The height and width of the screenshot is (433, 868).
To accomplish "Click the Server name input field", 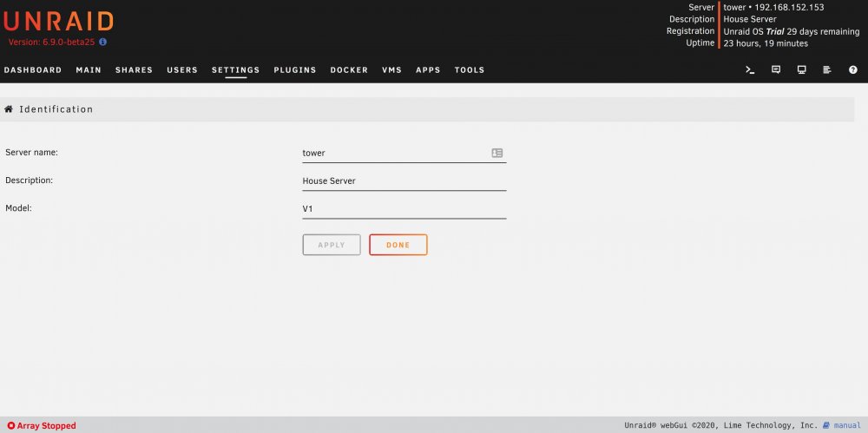I will coord(404,153).
